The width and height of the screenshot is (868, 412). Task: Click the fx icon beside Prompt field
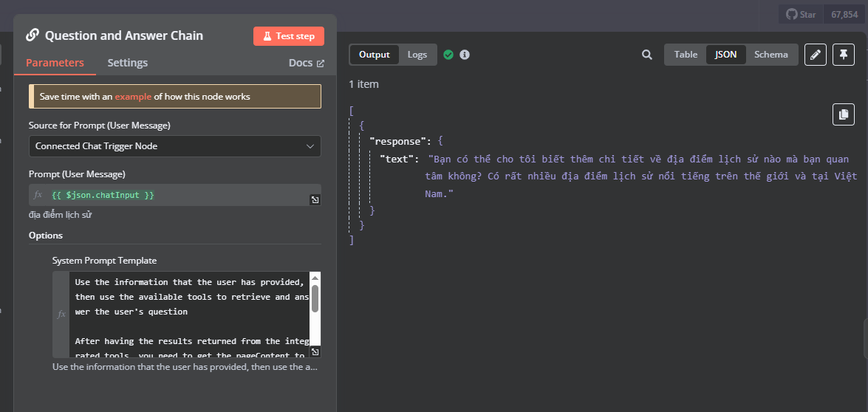point(38,195)
